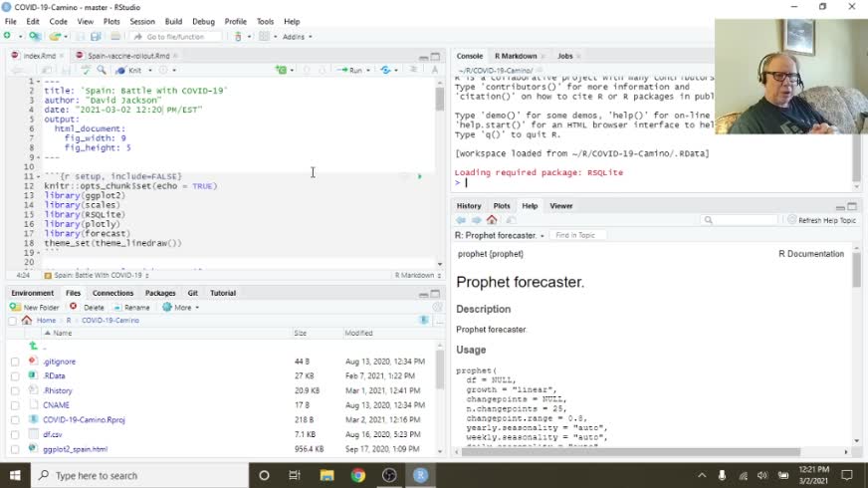Open File Explorer from the taskbar
Viewport: 868px width, 488px height.
pyautogui.click(x=326, y=475)
